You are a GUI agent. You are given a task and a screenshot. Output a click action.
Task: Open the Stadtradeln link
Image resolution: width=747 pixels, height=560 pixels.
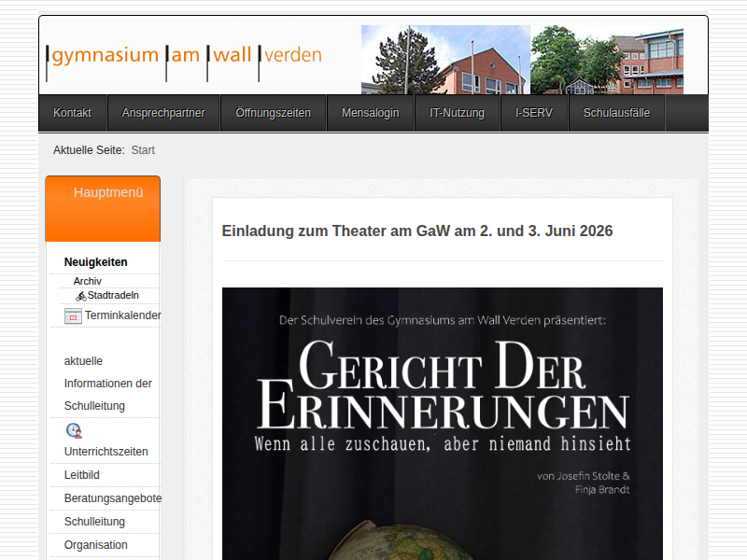(x=113, y=296)
